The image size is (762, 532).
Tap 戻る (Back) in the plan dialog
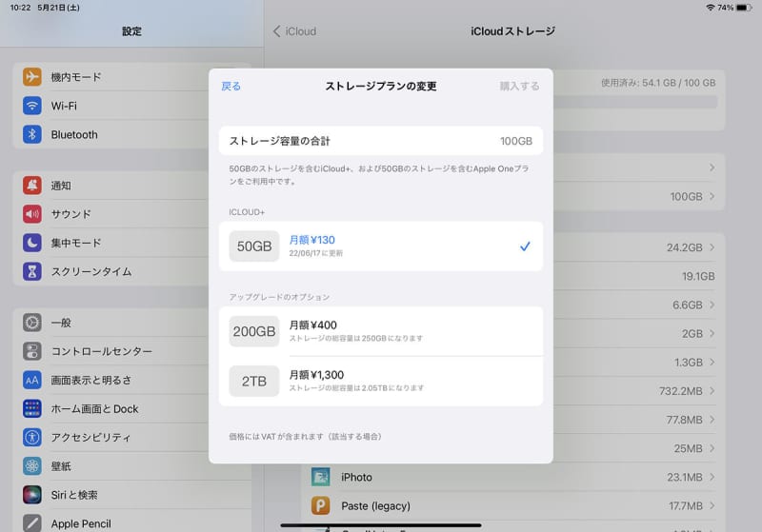[x=231, y=86]
